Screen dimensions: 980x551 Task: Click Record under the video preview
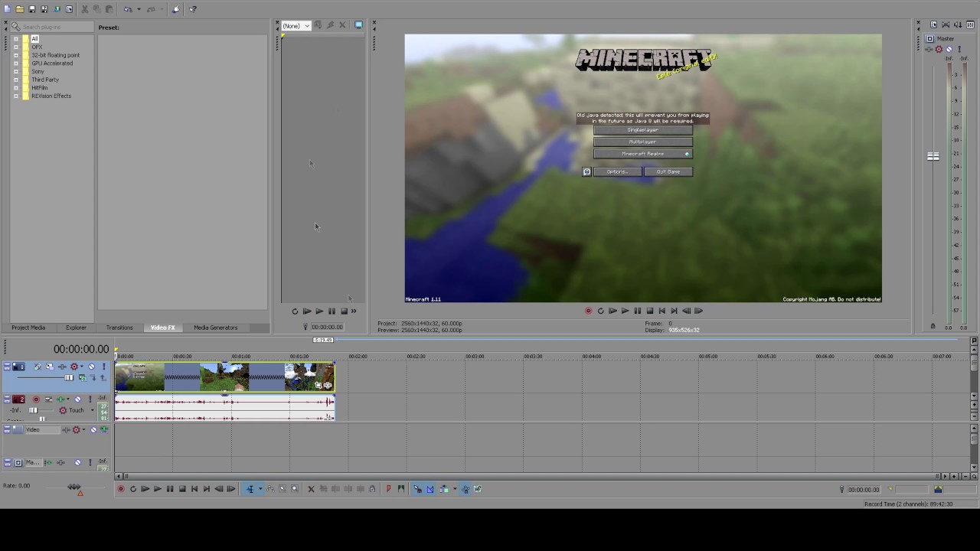(x=588, y=311)
